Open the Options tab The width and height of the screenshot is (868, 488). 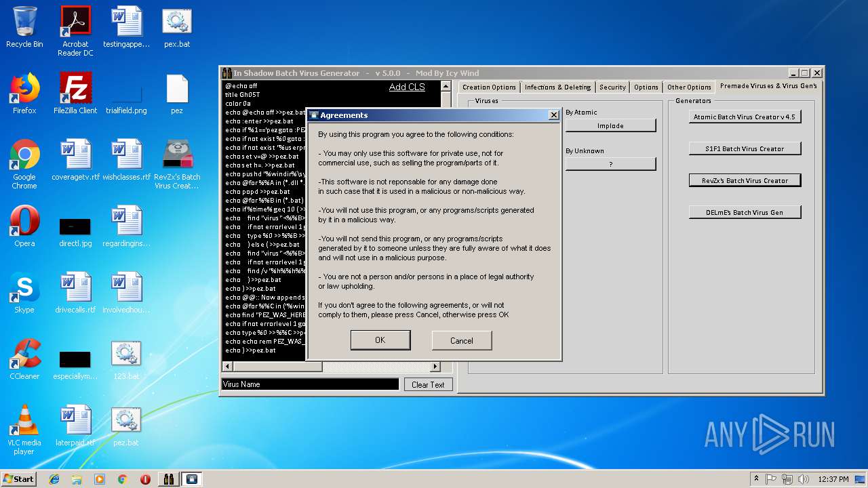click(x=646, y=87)
